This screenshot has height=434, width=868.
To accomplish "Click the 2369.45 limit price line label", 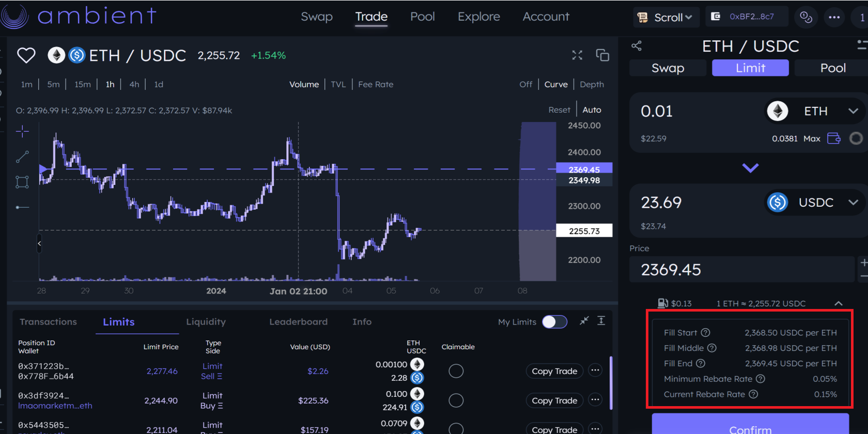I will tap(584, 169).
